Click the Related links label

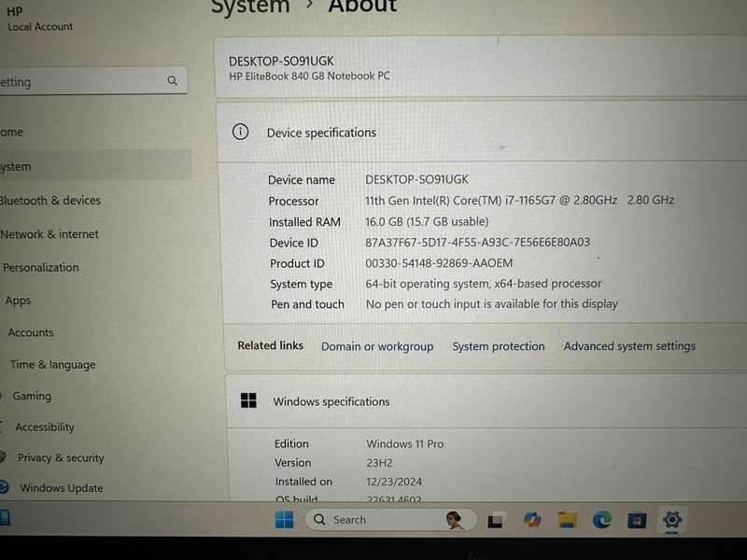click(x=270, y=345)
